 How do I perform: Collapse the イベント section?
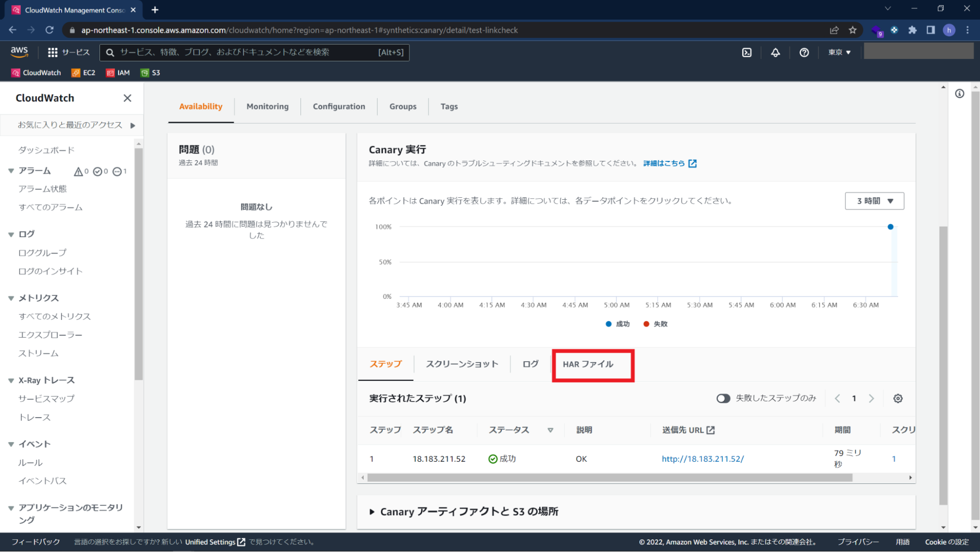(x=11, y=445)
